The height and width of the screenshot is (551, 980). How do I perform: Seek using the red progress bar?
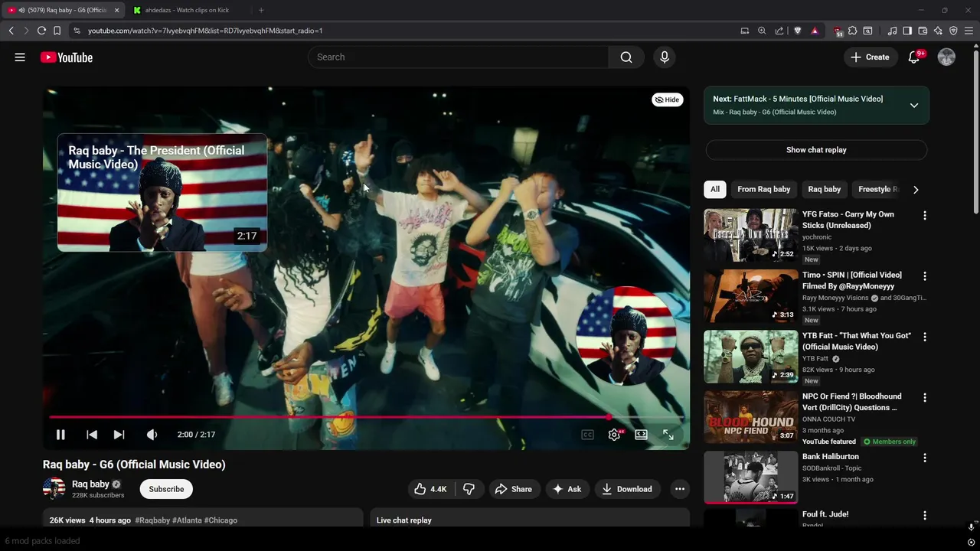(x=366, y=417)
